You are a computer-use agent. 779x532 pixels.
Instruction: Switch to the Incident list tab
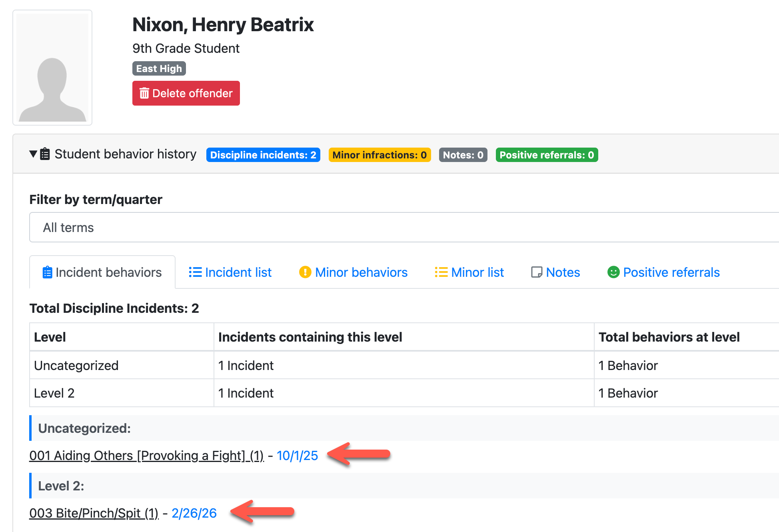238,272
